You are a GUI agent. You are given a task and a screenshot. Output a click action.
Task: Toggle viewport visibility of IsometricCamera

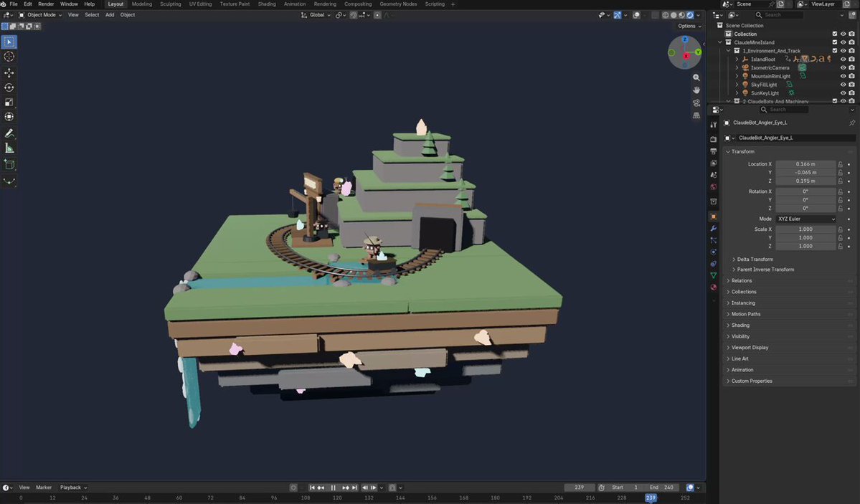[843, 68]
